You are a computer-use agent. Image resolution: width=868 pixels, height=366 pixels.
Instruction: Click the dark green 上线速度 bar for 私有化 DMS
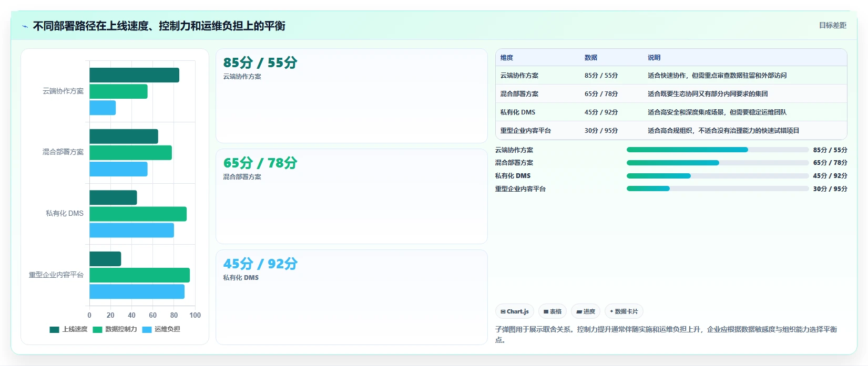[113, 197]
